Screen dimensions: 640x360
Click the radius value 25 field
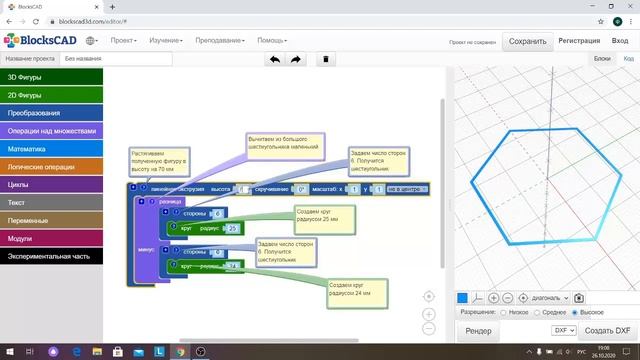(232, 229)
